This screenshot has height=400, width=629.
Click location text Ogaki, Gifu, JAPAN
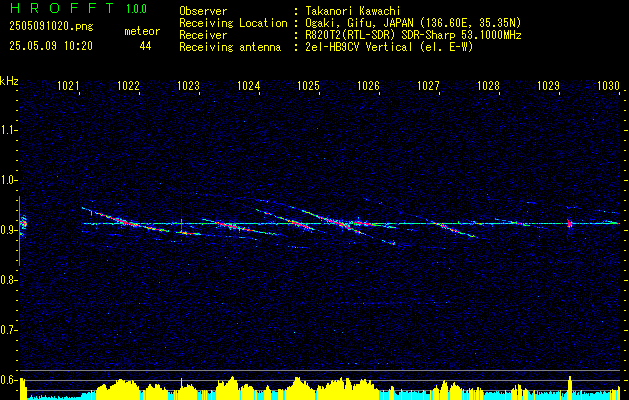359,23
